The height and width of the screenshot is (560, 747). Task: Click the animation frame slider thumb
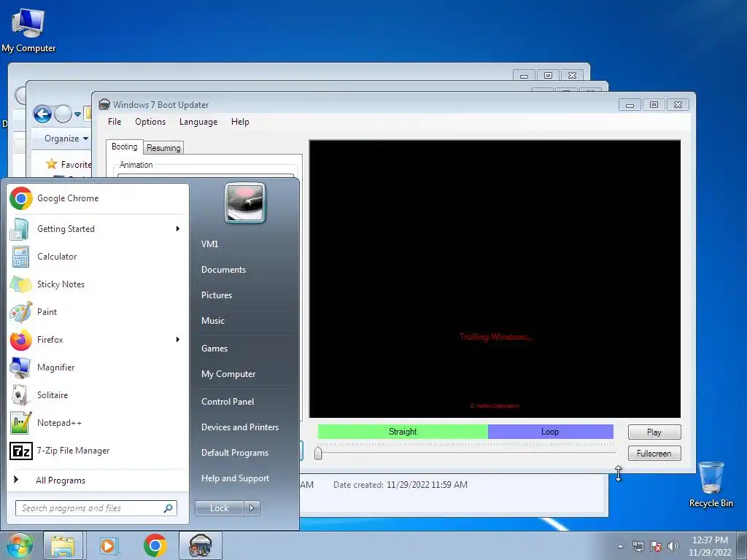pyautogui.click(x=318, y=452)
